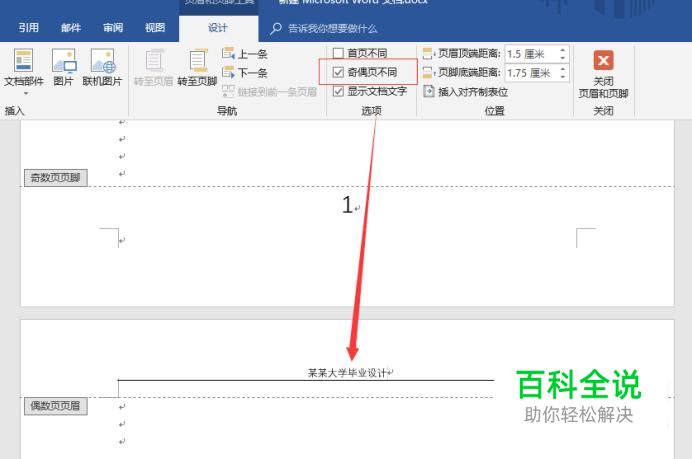
Task: Click the 转至页眉 icon
Action: point(154,60)
